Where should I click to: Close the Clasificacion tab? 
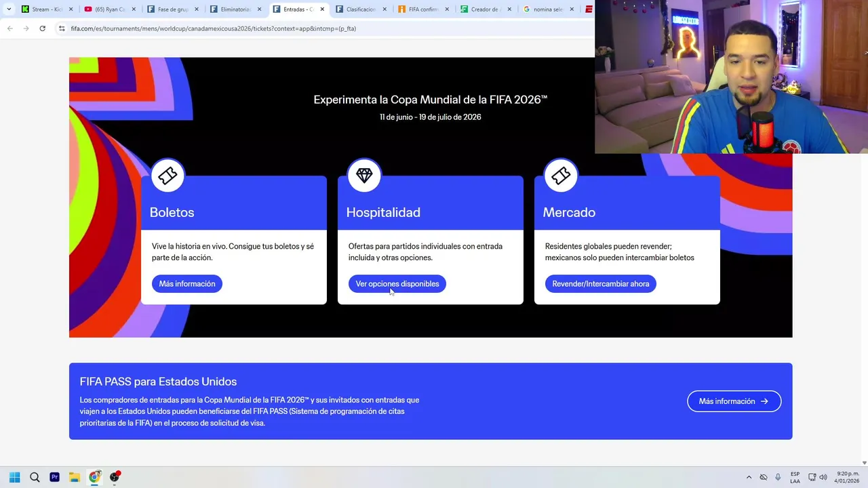[x=384, y=9]
